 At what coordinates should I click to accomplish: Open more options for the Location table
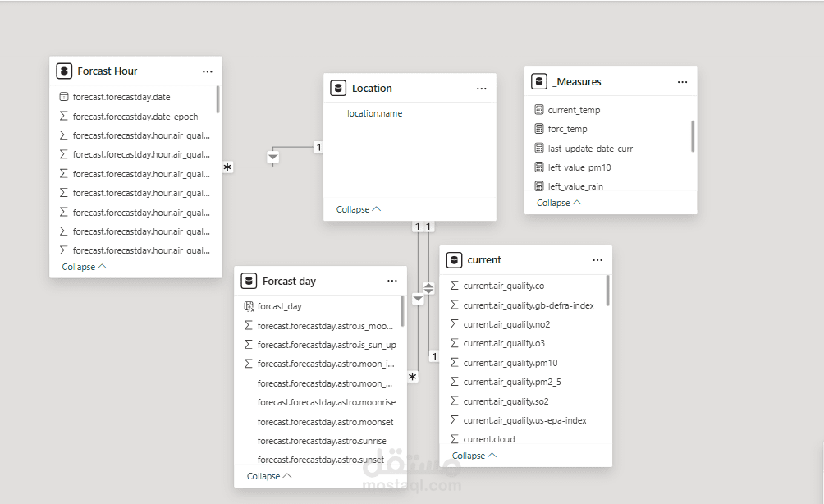(482, 88)
